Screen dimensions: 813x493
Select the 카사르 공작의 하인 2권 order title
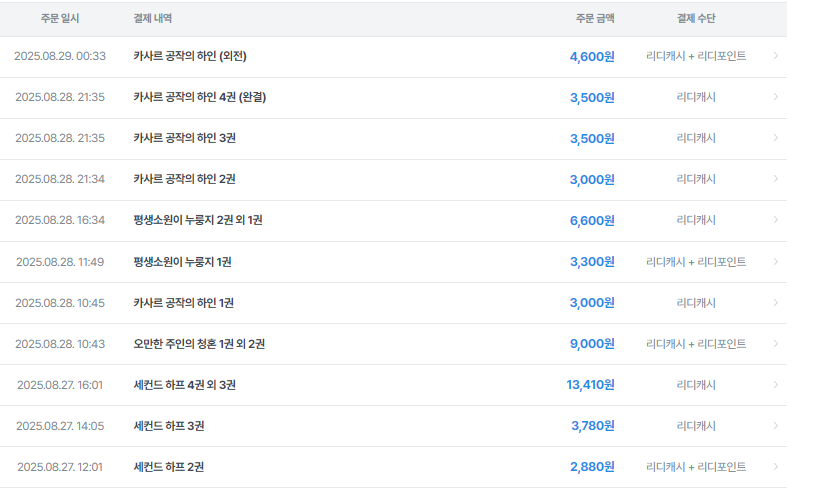pos(184,179)
